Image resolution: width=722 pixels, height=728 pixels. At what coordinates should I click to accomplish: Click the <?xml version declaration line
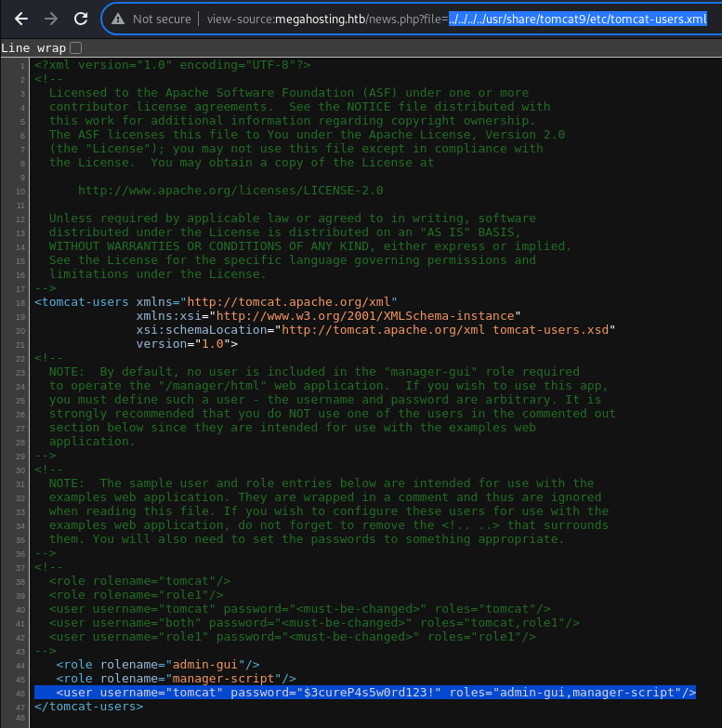(173, 65)
